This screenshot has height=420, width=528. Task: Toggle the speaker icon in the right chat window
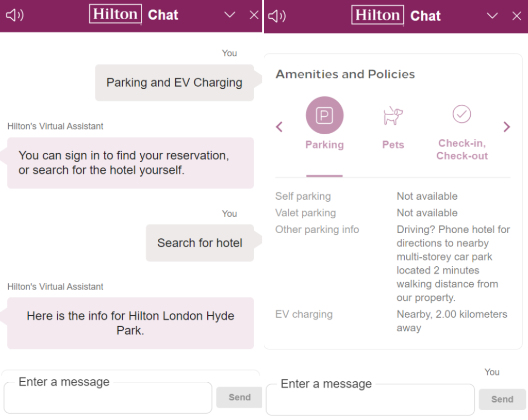click(x=277, y=16)
